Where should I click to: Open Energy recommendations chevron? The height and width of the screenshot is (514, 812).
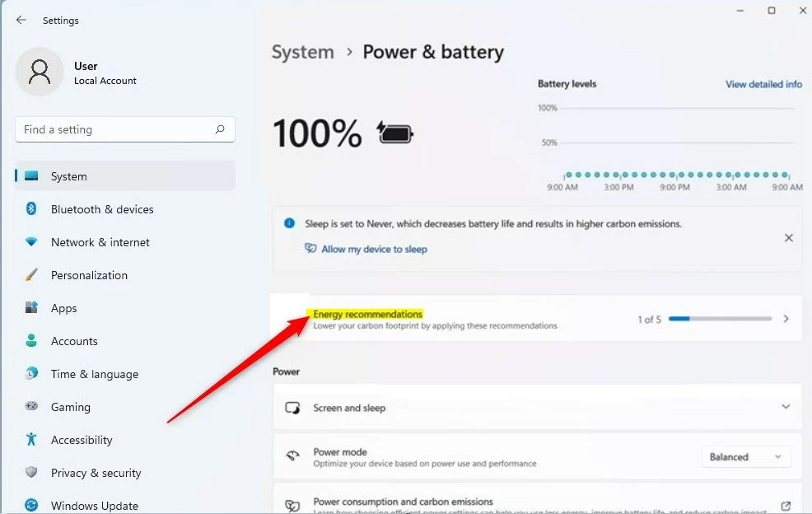(x=786, y=319)
